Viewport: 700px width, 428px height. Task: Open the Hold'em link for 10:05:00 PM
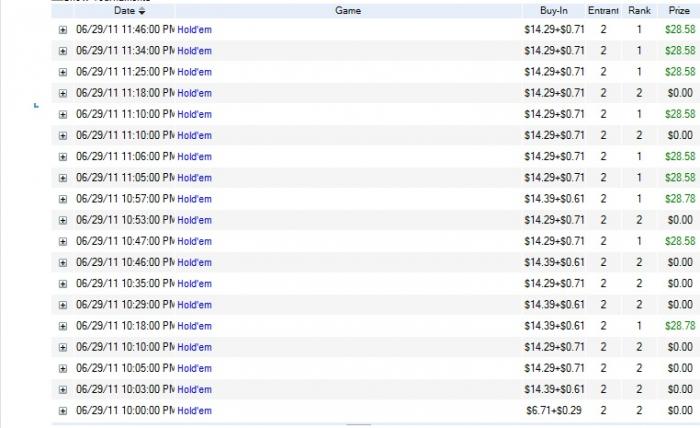point(194,369)
